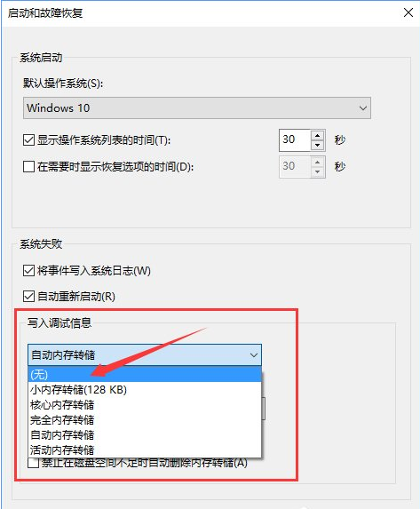Uncheck 显示操作系统列表的时间 checkbox
The image size is (420, 509).
coord(29,140)
